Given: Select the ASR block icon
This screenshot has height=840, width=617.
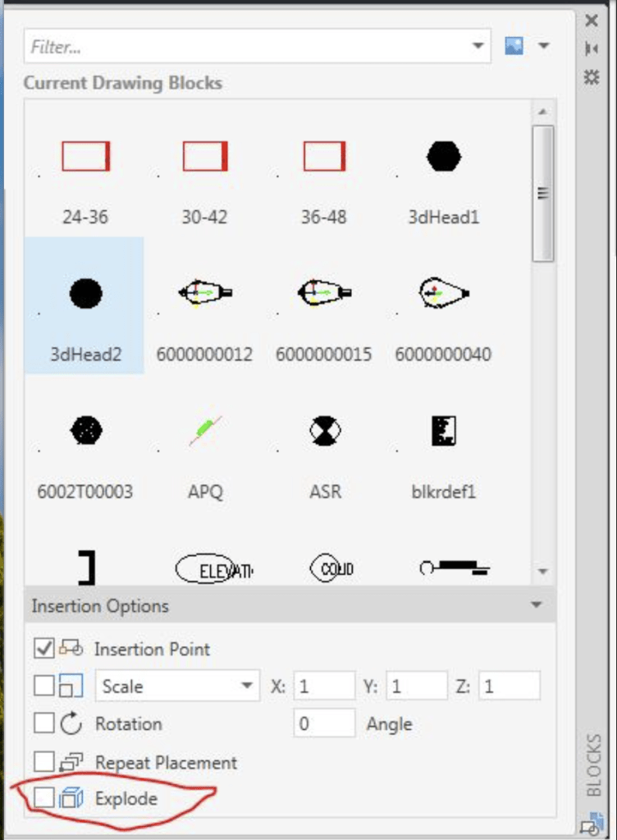Looking at the screenshot, I should (325, 430).
